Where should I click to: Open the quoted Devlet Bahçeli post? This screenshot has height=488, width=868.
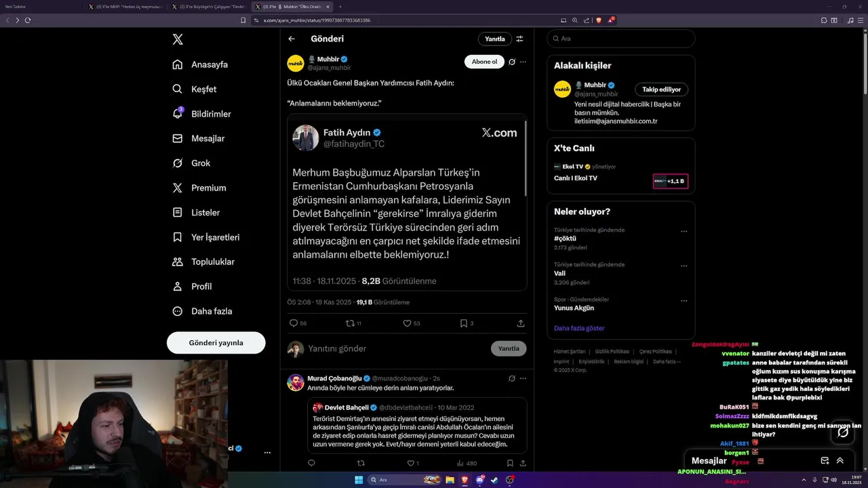(417, 425)
